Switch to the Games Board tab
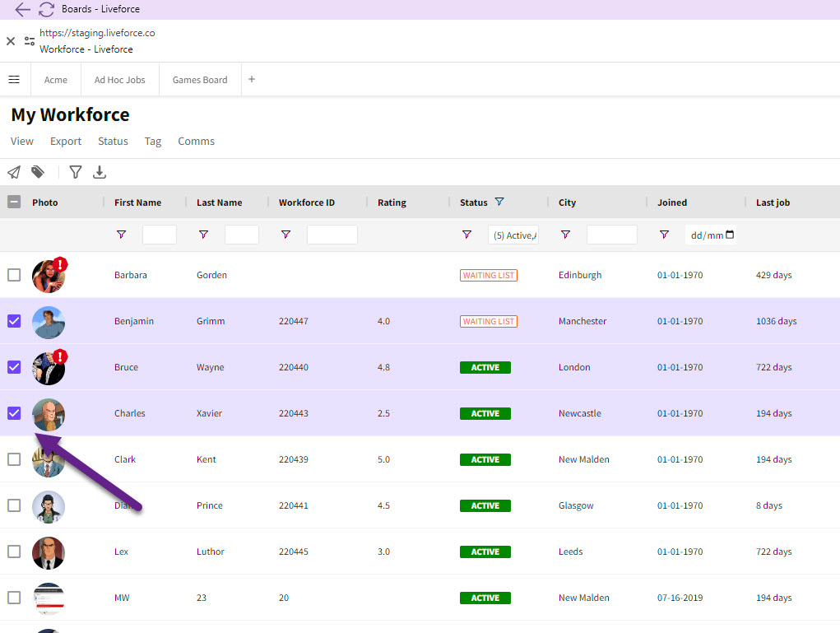 (x=200, y=80)
